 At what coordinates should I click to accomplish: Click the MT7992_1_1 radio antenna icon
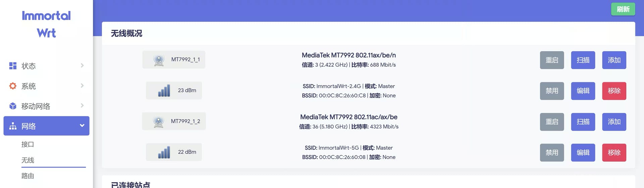point(159,60)
